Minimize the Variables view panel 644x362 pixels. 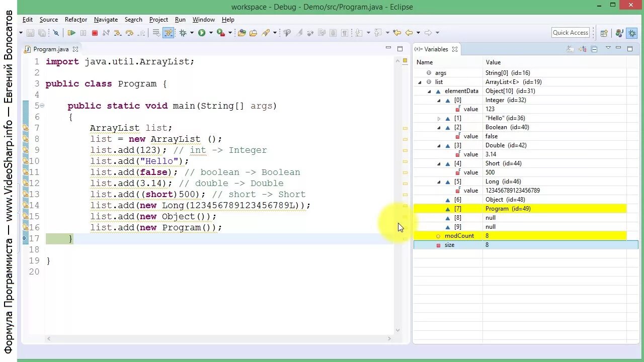pyautogui.click(x=618, y=48)
